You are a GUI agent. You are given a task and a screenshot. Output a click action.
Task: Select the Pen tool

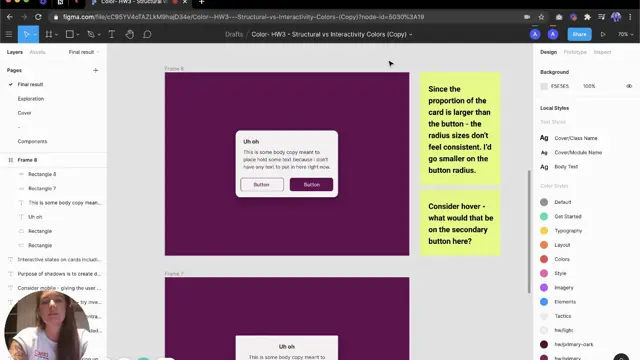click(91, 34)
